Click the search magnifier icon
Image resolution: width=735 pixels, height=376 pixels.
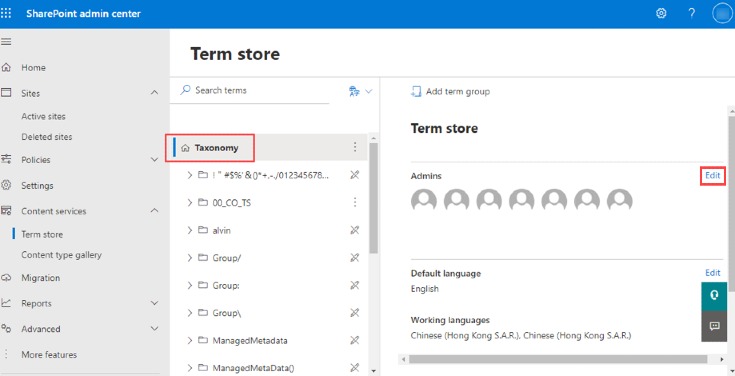point(186,90)
